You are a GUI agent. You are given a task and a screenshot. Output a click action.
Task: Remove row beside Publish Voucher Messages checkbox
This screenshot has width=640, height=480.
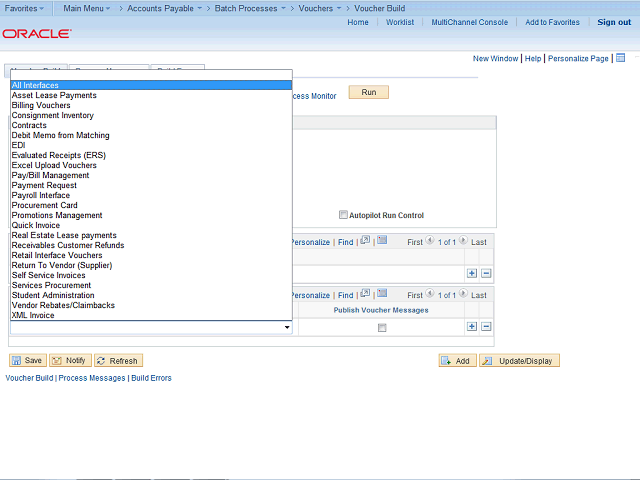coord(486,327)
